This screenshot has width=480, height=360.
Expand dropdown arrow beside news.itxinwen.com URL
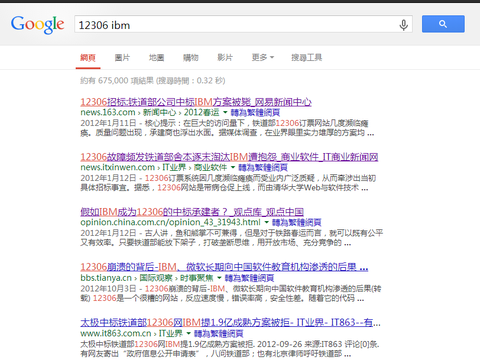coord(233,167)
